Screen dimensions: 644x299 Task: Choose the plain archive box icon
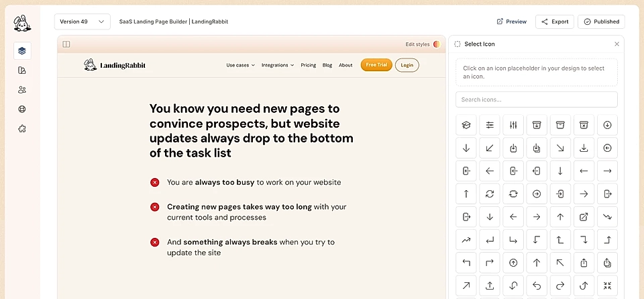[x=560, y=125]
